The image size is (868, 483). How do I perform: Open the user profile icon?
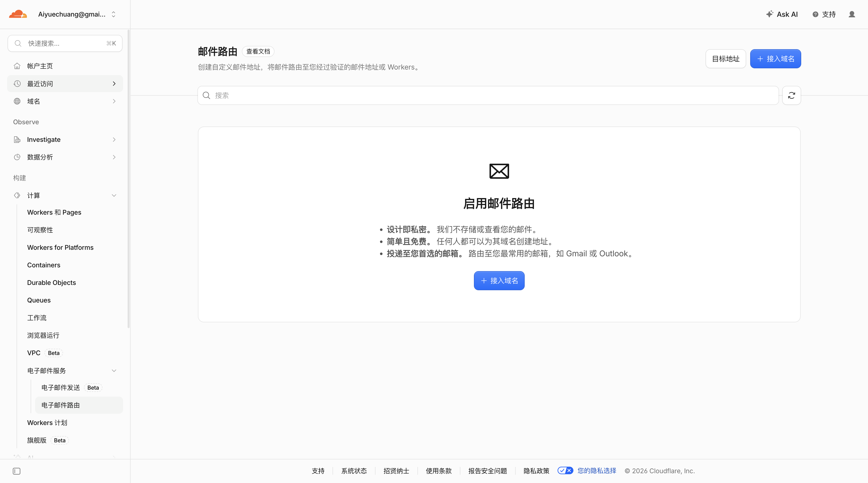(x=852, y=14)
